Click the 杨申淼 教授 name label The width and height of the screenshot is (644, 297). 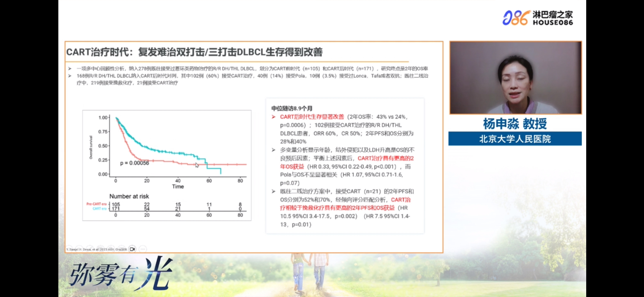pos(515,123)
